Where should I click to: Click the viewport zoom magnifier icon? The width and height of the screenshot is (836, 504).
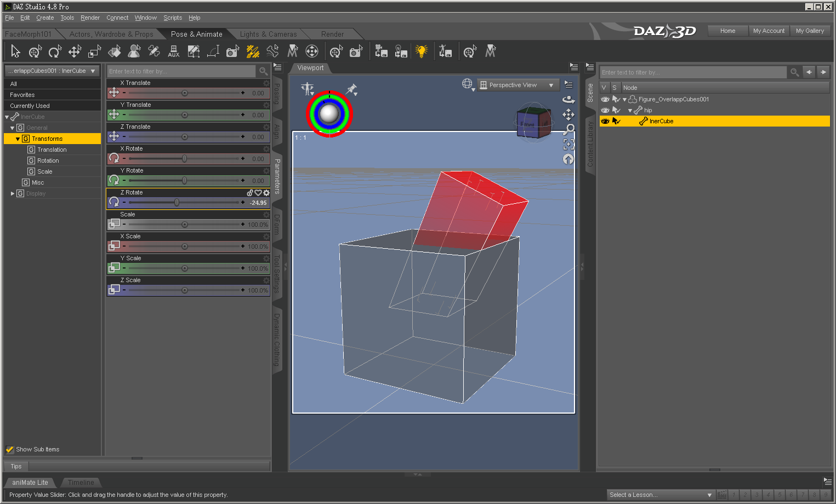pos(568,130)
